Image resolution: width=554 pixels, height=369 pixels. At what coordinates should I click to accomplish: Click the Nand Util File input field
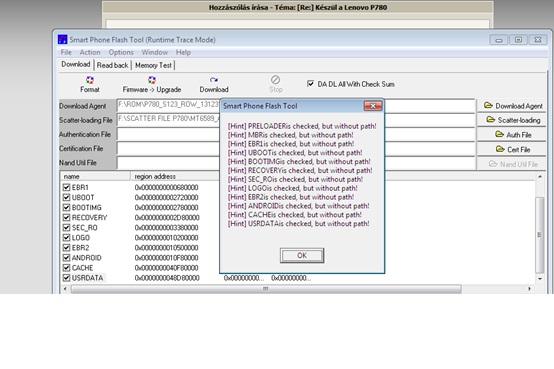(x=296, y=163)
